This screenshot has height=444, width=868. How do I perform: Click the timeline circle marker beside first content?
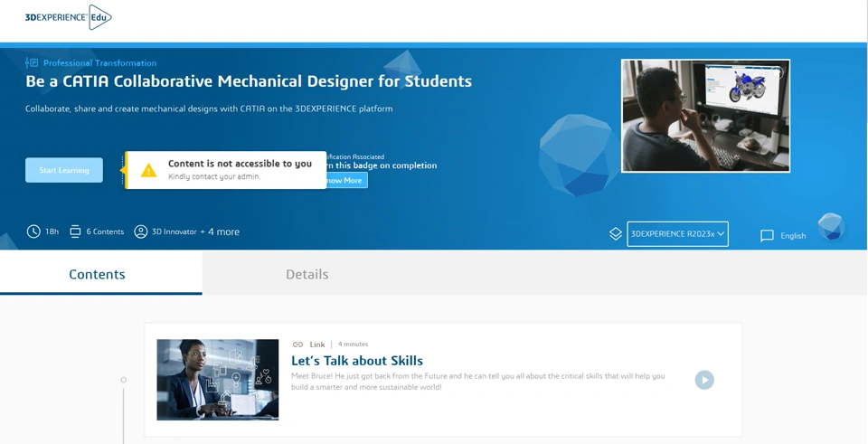click(124, 380)
